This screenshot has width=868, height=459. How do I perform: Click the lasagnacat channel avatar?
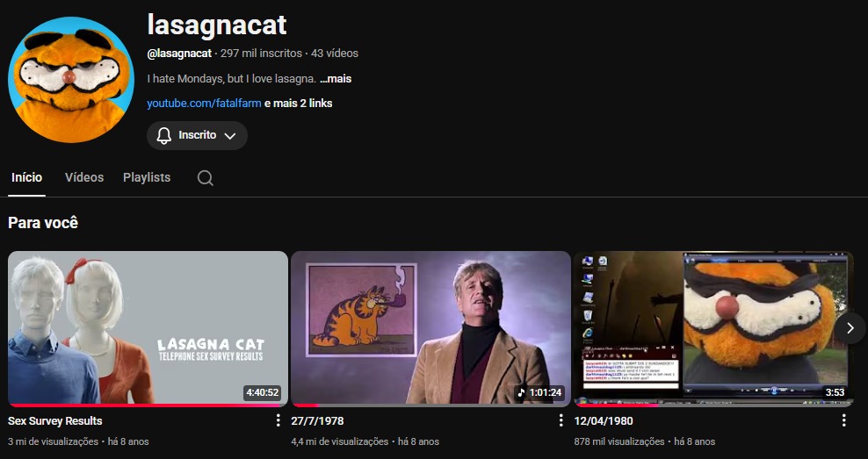click(71, 80)
